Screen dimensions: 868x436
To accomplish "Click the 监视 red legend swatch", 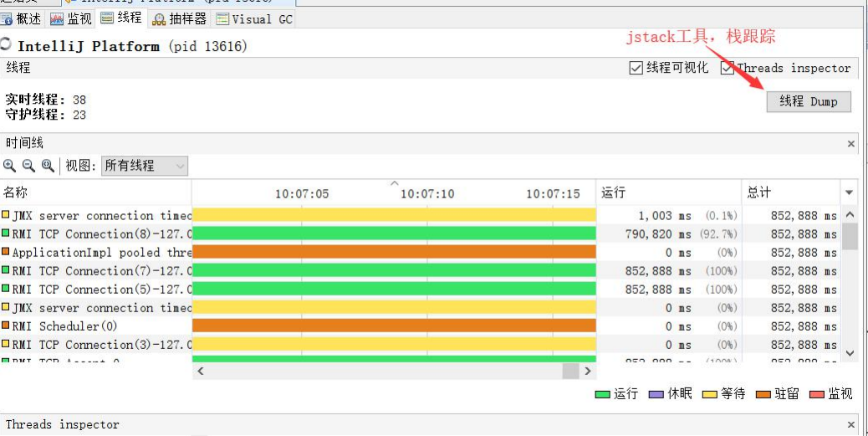I will (817, 394).
